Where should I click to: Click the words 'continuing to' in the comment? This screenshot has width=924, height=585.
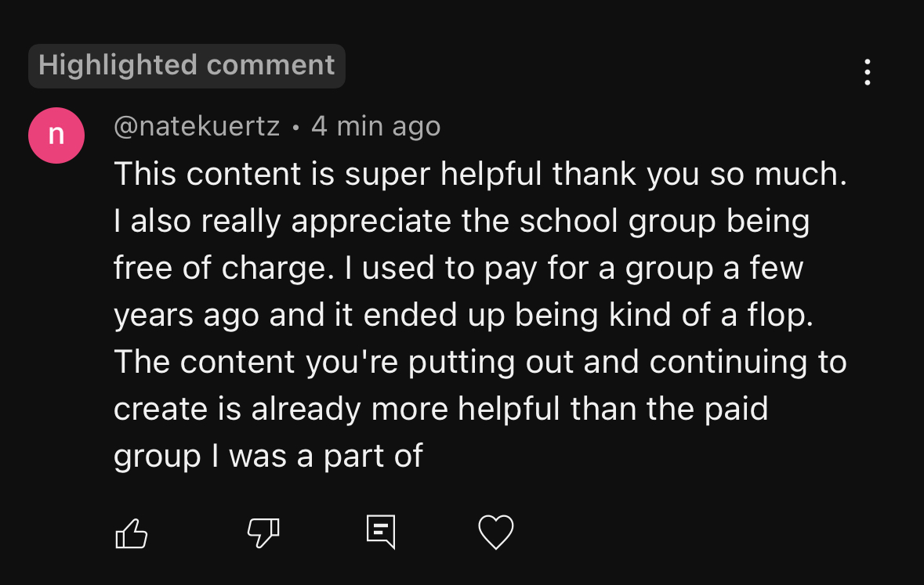pyautogui.click(x=748, y=362)
